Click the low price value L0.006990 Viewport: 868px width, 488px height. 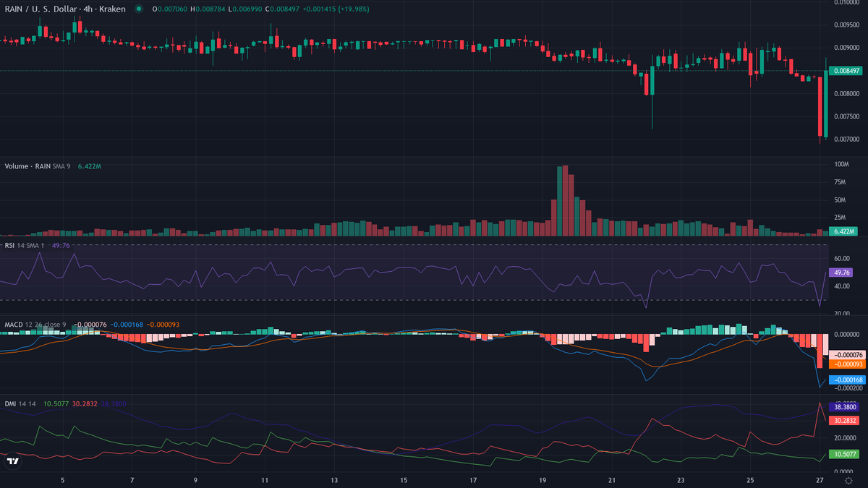244,9
